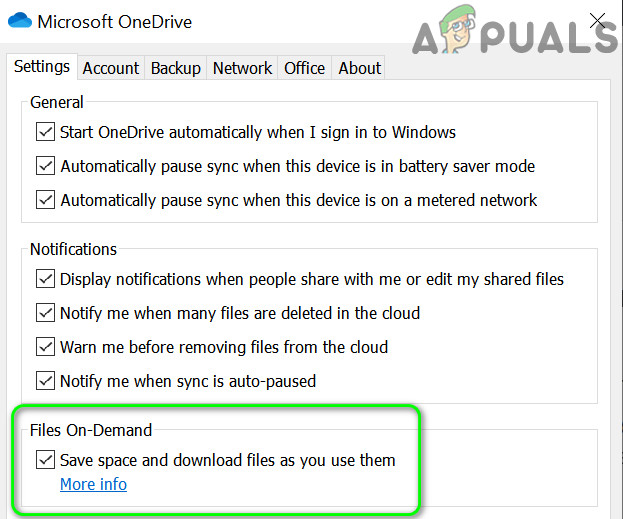623x519 pixels.
Task: Turn off notifications for shared file edits
Action: click(x=45, y=279)
